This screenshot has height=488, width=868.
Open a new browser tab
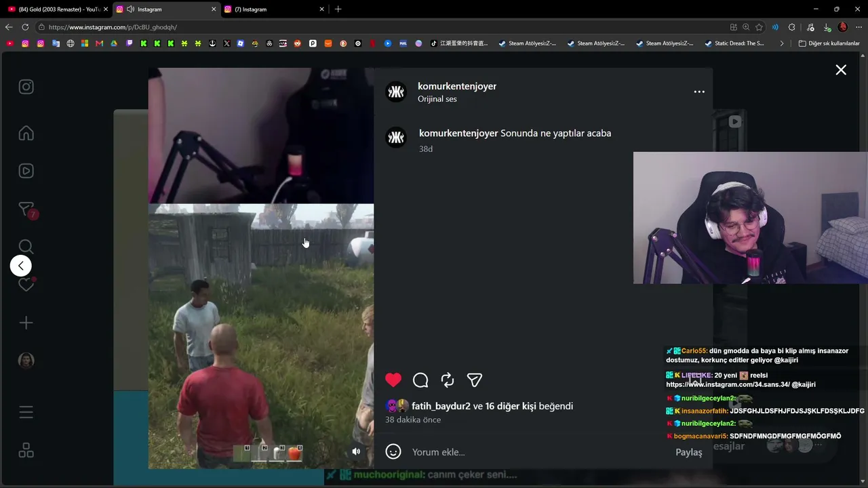point(338,9)
